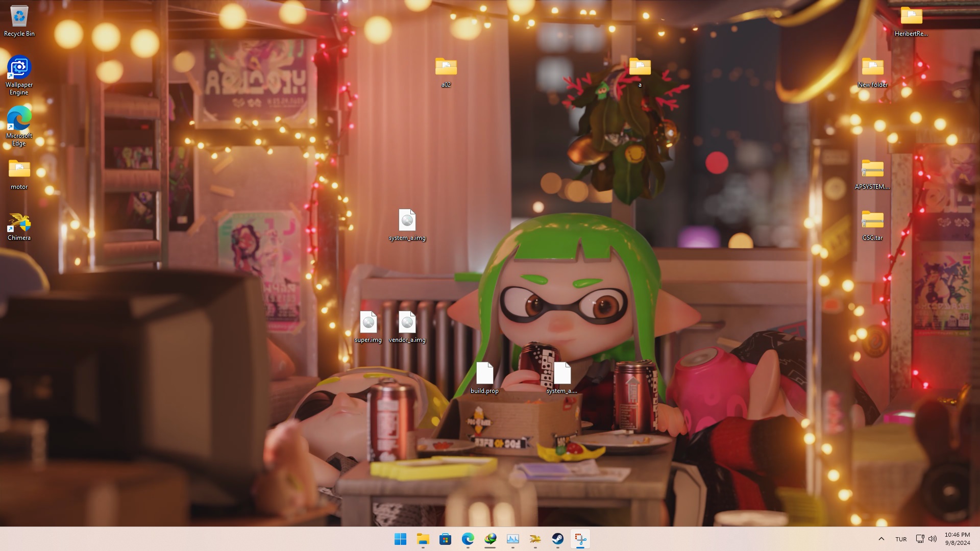The width and height of the screenshot is (980, 551).
Task: Open the clock and date panel
Action: click(957, 539)
